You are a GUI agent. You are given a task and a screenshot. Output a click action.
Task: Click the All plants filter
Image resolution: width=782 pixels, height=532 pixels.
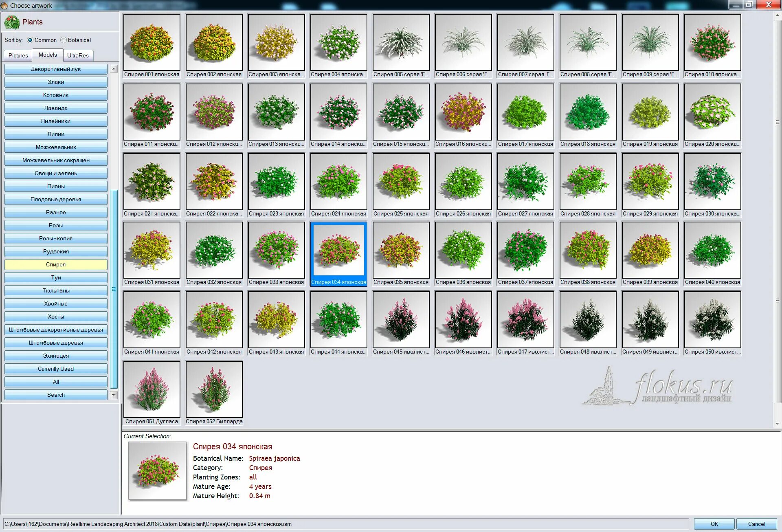pyautogui.click(x=55, y=382)
